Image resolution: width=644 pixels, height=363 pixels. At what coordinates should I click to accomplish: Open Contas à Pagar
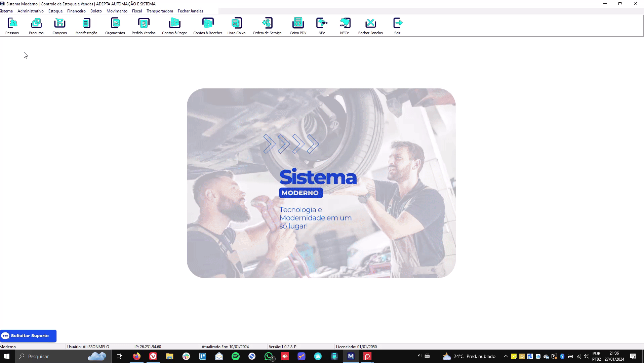tap(174, 23)
